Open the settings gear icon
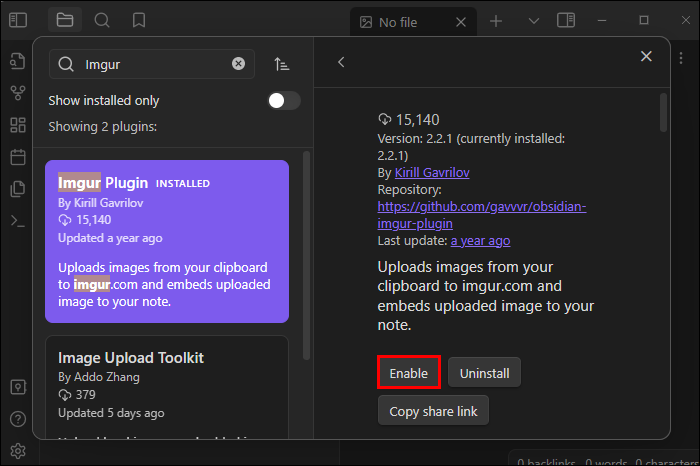This screenshot has width=700, height=466. [x=18, y=451]
